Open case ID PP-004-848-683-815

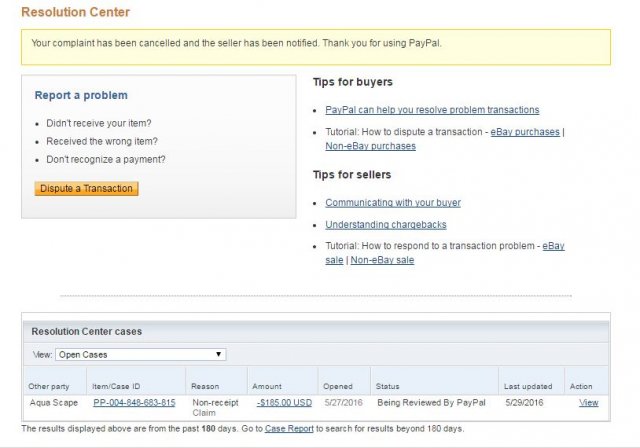tap(134, 403)
